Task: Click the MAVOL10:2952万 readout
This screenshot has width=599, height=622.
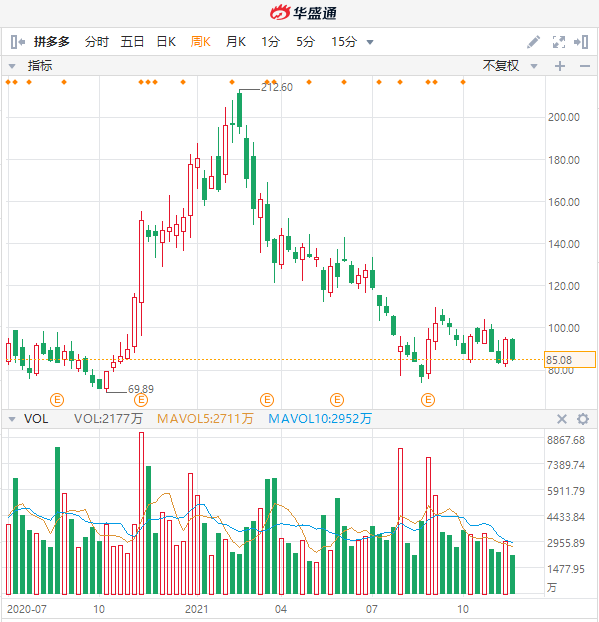Action: point(320,419)
